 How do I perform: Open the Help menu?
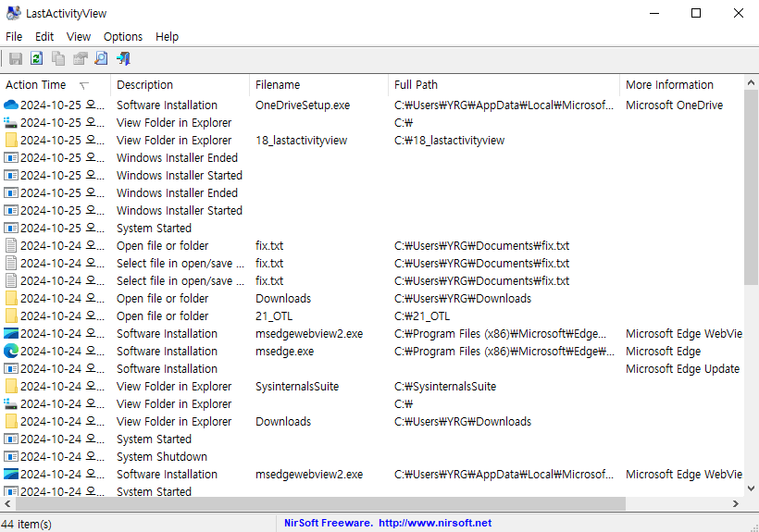point(167,37)
